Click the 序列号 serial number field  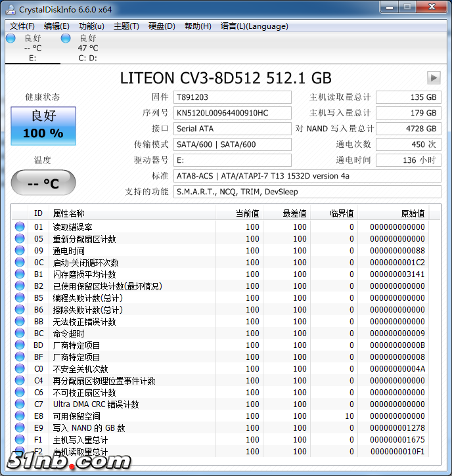pyautogui.click(x=233, y=113)
